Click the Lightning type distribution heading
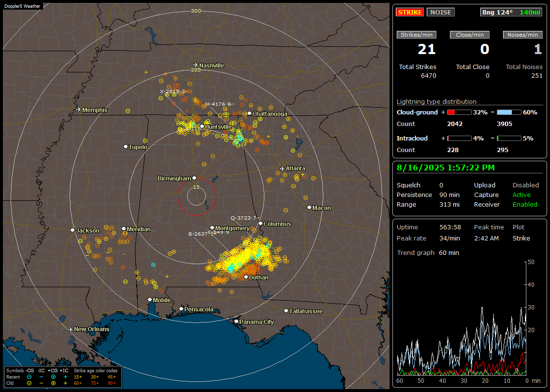 click(436, 101)
